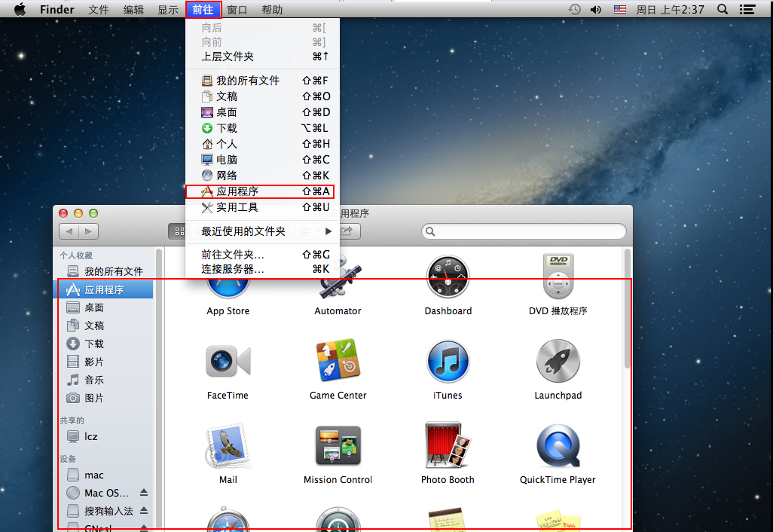This screenshot has width=773, height=532.
Task: Select the Mission Control icon
Action: tap(338, 446)
